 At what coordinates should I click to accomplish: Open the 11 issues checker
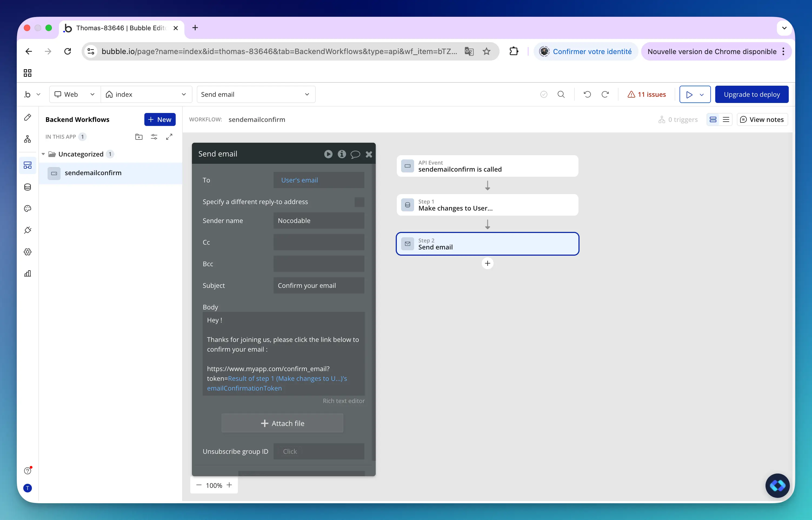[x=647, y=95]
